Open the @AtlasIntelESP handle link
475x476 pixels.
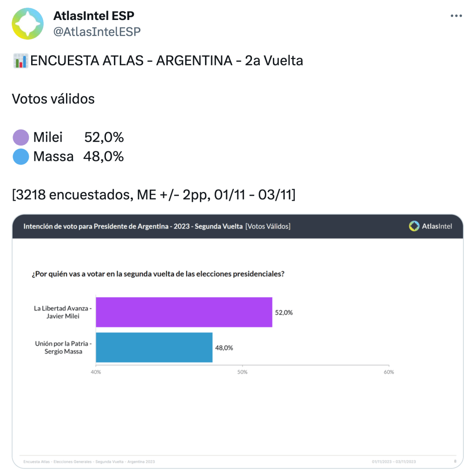[x=97, y=31]
